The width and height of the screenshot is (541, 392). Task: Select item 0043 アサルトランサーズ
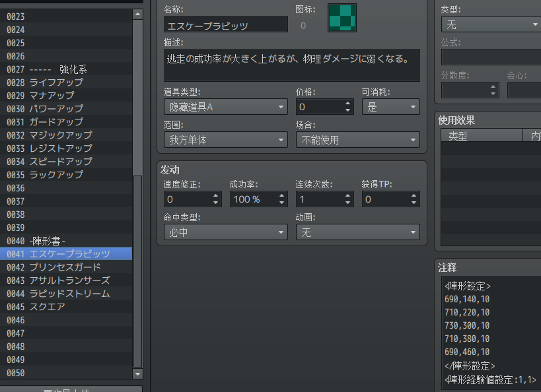(x=66, y=280)
